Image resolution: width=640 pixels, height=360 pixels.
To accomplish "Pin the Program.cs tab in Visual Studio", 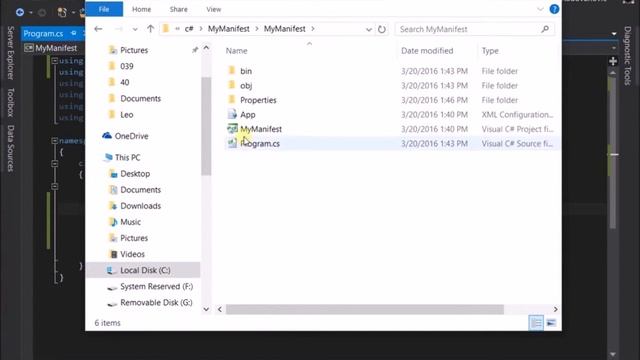I will 73,33.
